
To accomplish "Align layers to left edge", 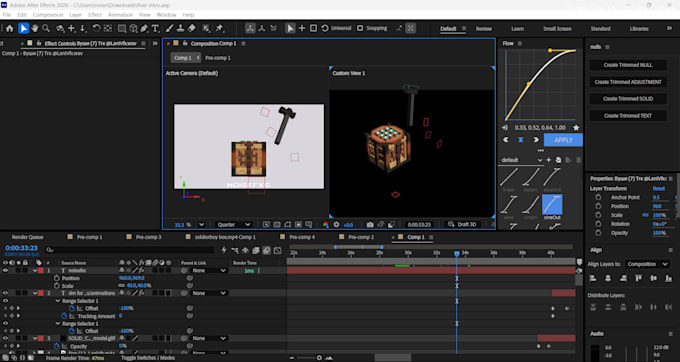I will click(593, 278).
